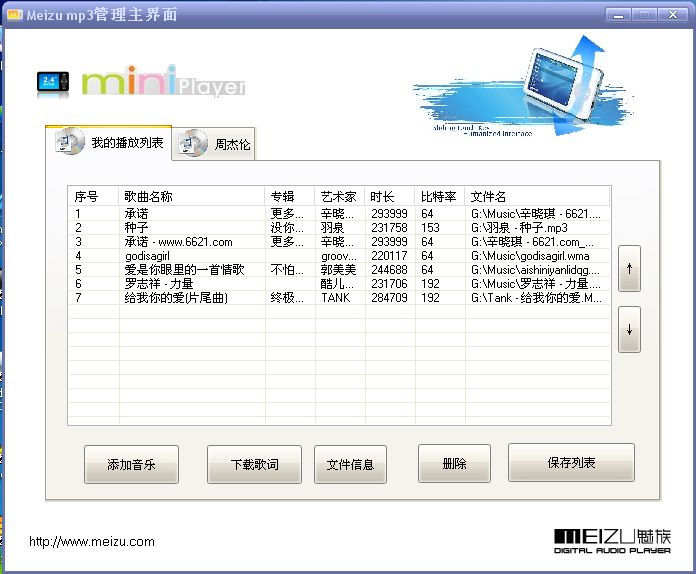Viewport: 696px width, 574px height.
Task: Select song godisagirl
Action: click(339, 256)
